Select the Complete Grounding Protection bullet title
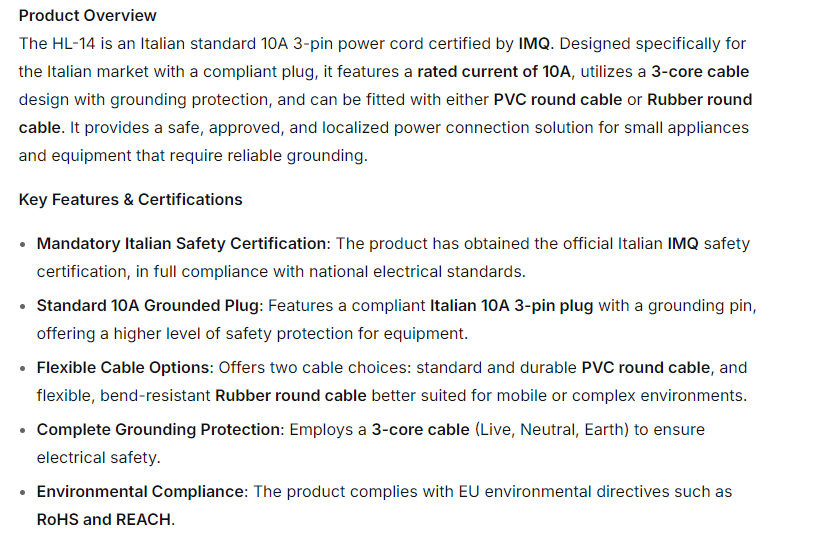This screenshot has width=828, height=553. click(x=159, y=429)
